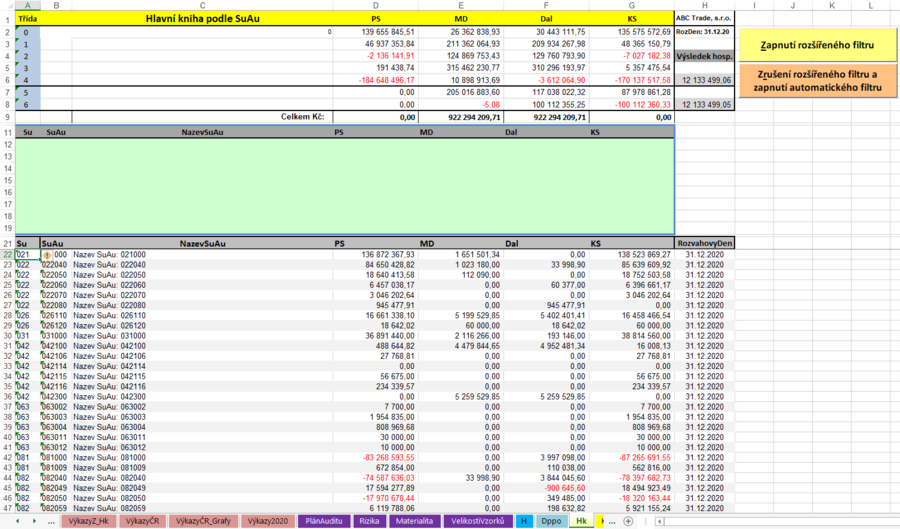
Task: Go to the Materialita sheet tab
Action: pyautogui.click(x=414, y=521)
